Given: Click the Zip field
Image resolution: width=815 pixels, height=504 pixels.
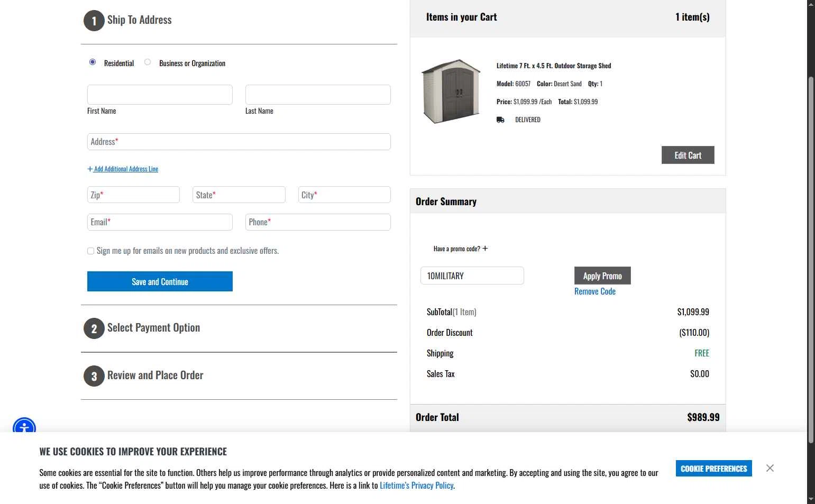Looking at the screenshot, I should click(x=133, y=195).
